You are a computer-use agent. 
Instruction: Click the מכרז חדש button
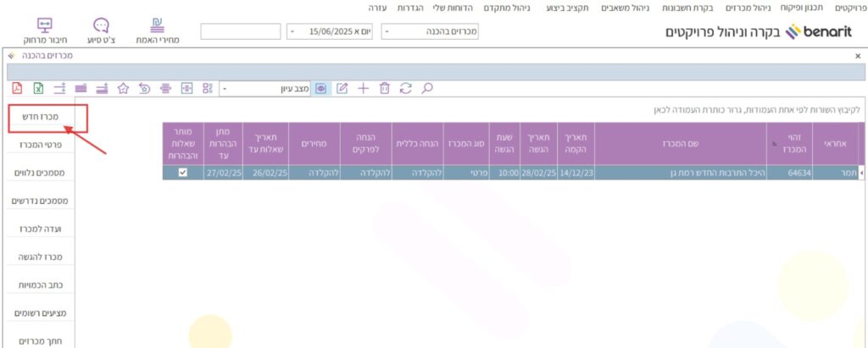[x=47, y=118]
